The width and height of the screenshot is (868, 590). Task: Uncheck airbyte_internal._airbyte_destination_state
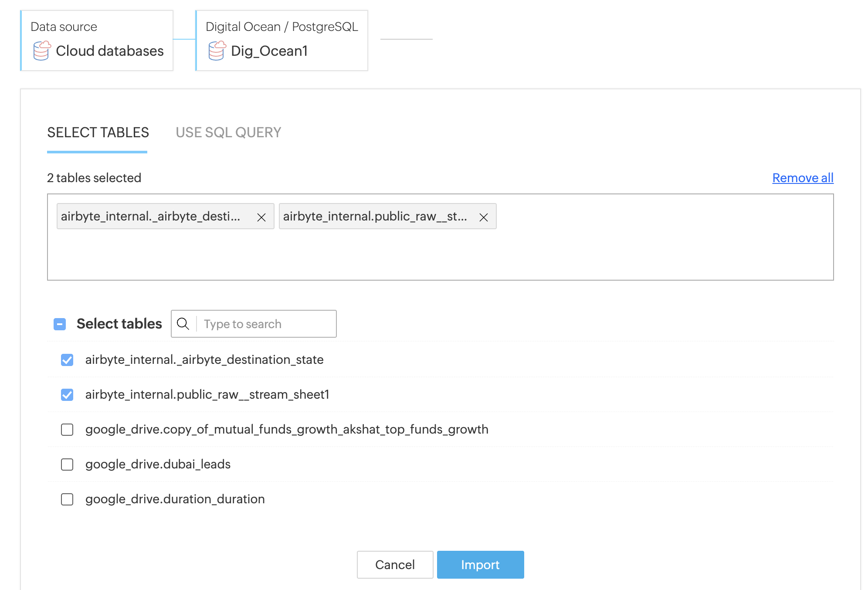(67, 360)
